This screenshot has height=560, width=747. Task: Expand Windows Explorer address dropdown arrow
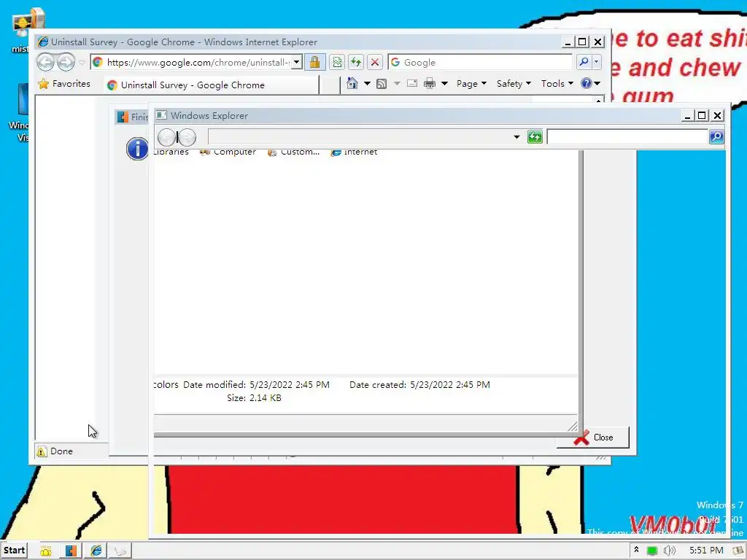[516, 137]
